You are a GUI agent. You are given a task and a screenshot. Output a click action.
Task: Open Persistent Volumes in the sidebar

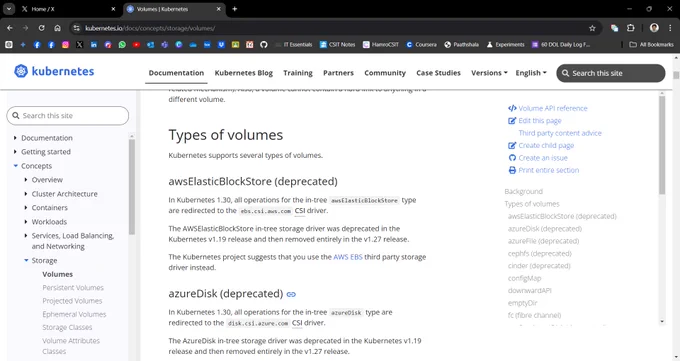click(73, 288)
